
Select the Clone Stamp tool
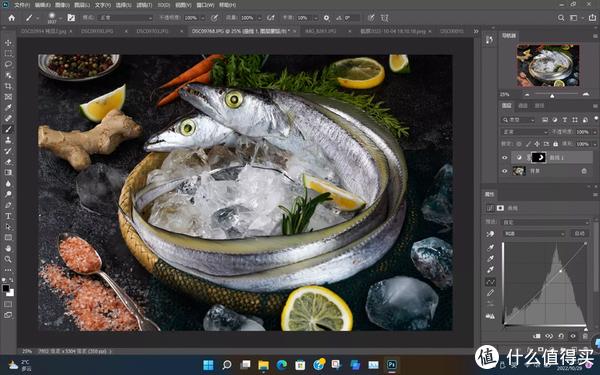pyautogui.click(x=8, y=140)
